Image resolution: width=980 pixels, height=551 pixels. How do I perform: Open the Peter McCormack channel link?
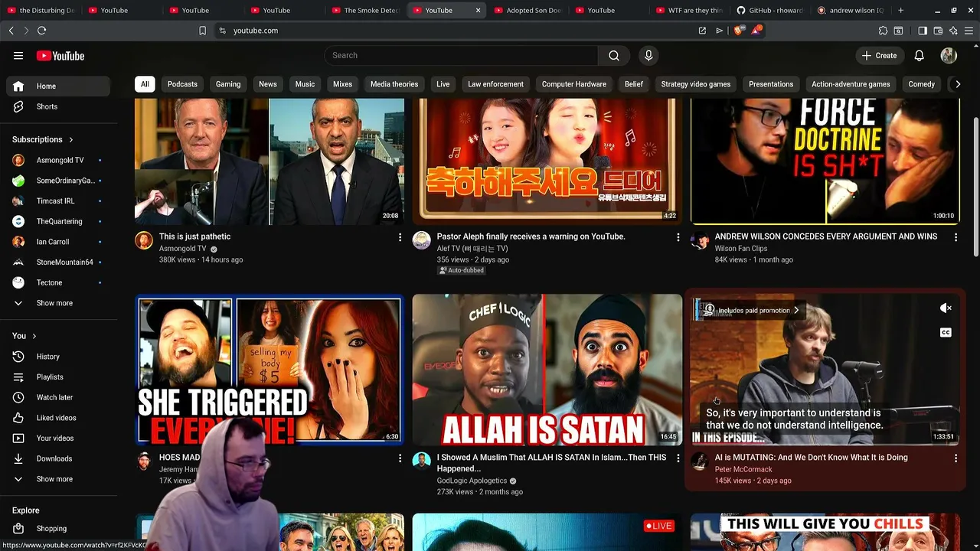tap(743, 469)
